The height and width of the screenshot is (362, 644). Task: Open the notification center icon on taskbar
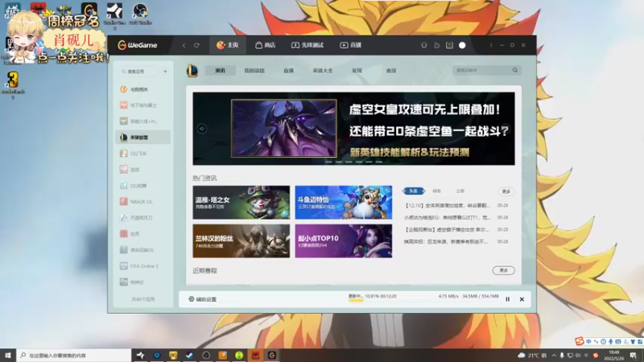click(x=633, y=355)
